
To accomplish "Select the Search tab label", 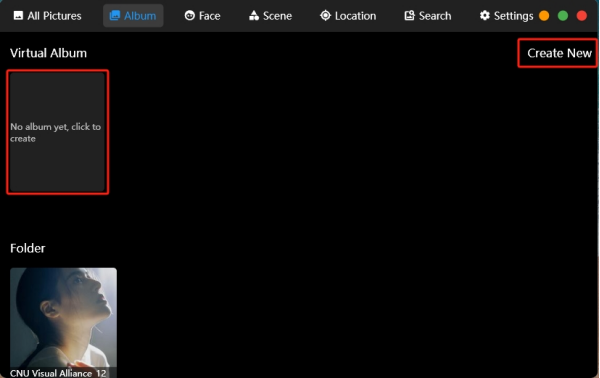I will coord(435,16).
